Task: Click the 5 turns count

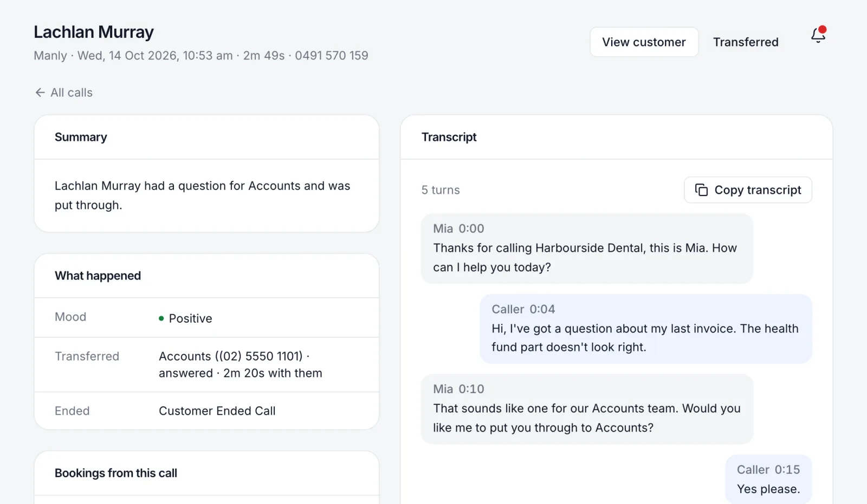Action: pyautogui.click(x=441, y=190)
